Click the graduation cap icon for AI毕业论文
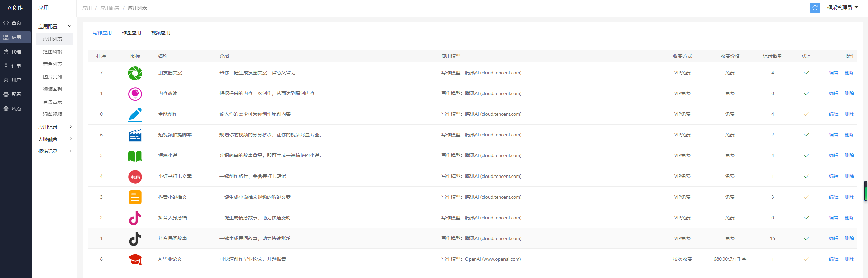This screenshot has width=868, height=278. click(135, 260)
